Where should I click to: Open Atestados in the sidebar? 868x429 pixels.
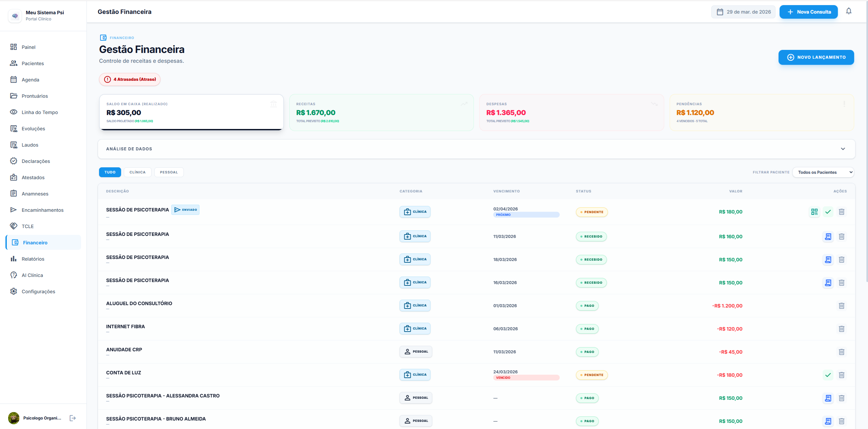tap(43, 178)
